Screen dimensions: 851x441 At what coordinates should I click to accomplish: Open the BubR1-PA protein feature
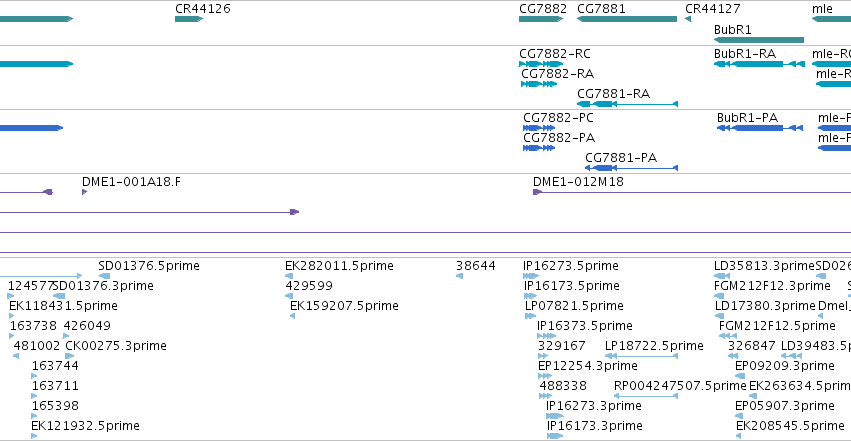(760, 128)
